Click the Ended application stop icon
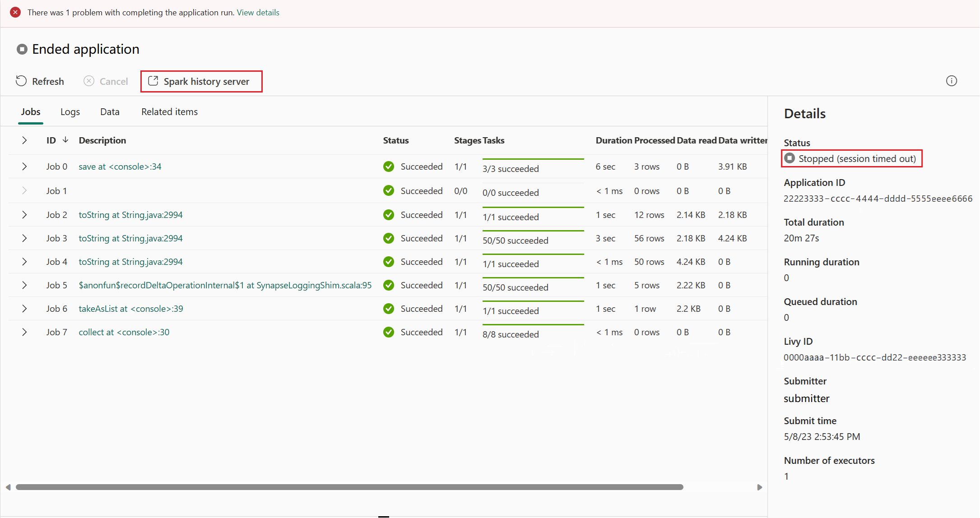 (x=22, y=49)
